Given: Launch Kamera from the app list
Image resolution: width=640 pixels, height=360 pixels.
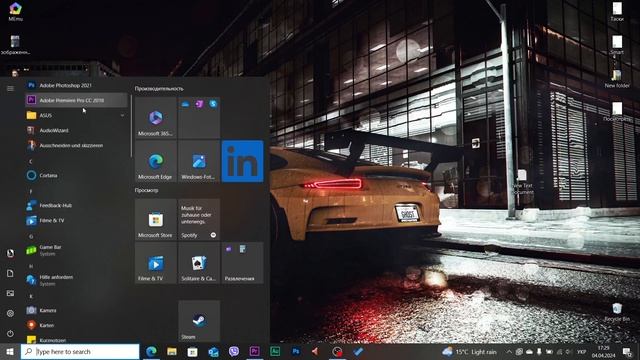Looking at the screenshot, I should click(x=76, y=310).
